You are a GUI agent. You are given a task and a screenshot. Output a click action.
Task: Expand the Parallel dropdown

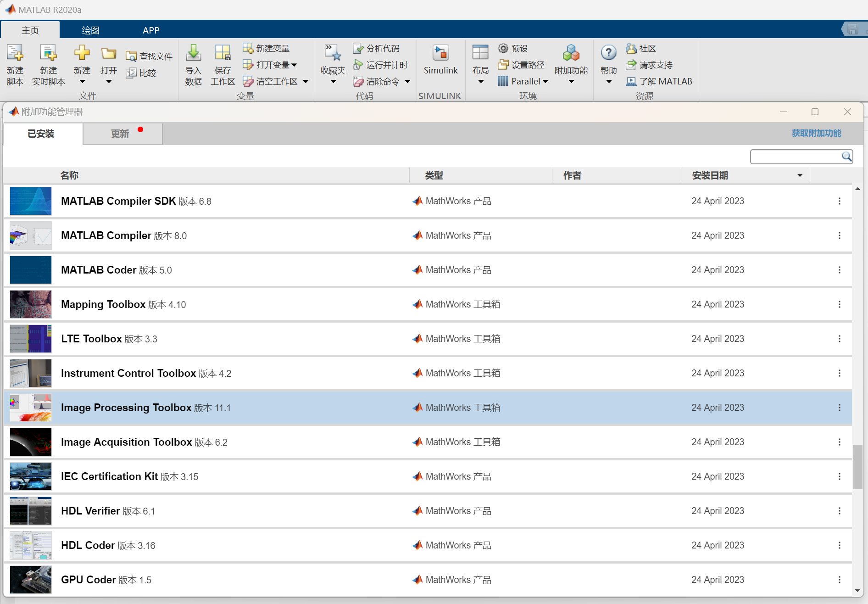point(545,81)
